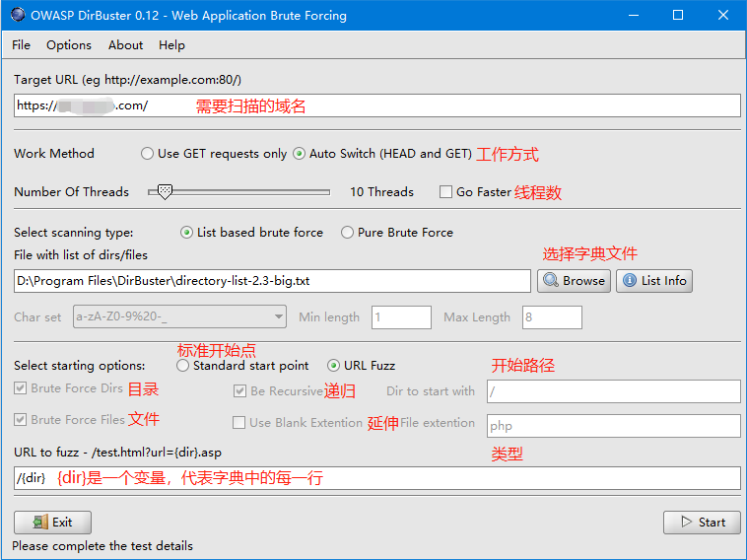
Task: Choose Pure Brute Force scanning type
Action: [347, 233]
